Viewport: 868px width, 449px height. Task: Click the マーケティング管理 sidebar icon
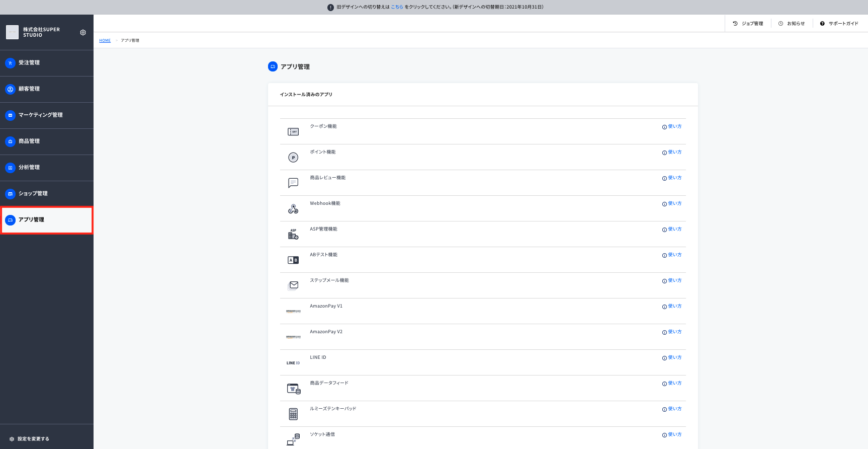tap(10, 115)
